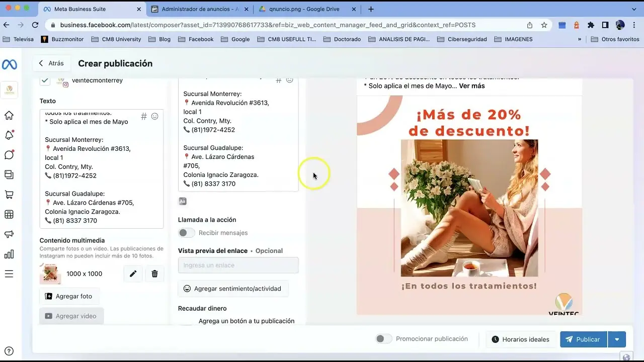Expand the Publicar options dropdown arrow
Image resolution: width=644 pixels, height=362 pixels.
tap(617, 339)
